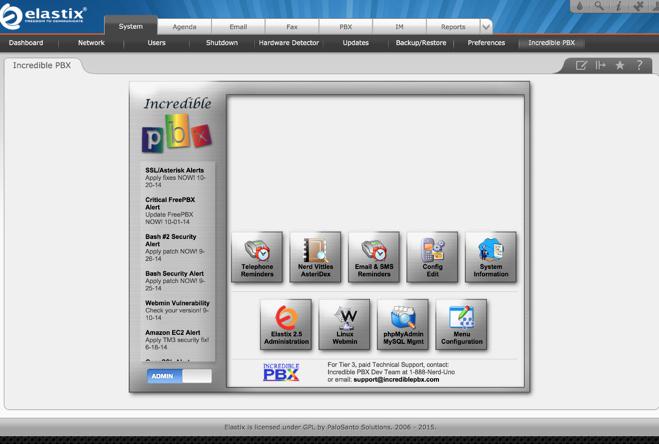
Task: Open help with the question mark icon
Action: (x=639, y=65)
